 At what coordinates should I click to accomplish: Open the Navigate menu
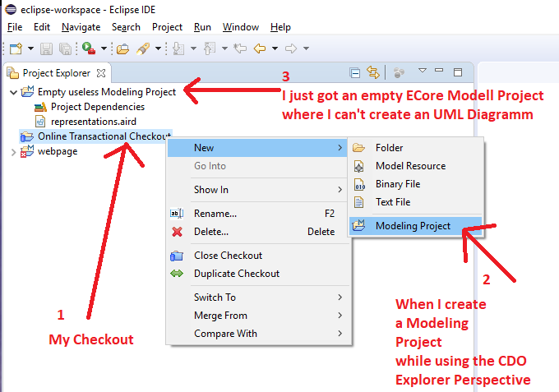click(81, 27)
